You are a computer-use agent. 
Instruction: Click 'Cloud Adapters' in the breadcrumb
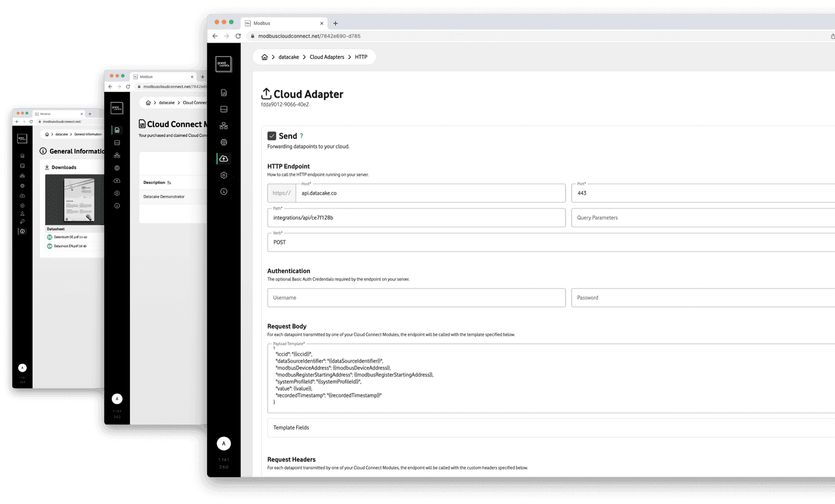[x=327, y=57]
